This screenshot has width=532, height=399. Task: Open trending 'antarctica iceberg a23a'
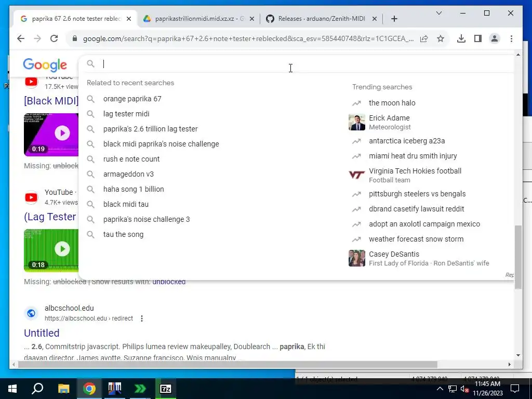[407, 141]
